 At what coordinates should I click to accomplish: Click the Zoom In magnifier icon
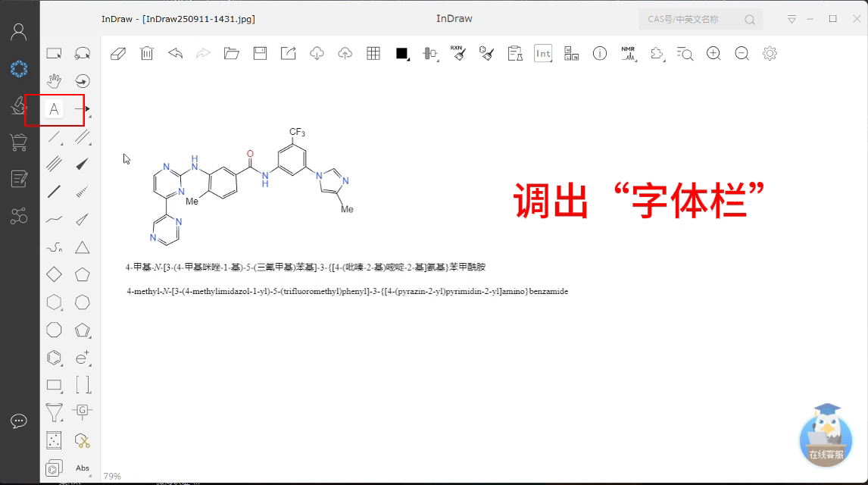(713, 53)
